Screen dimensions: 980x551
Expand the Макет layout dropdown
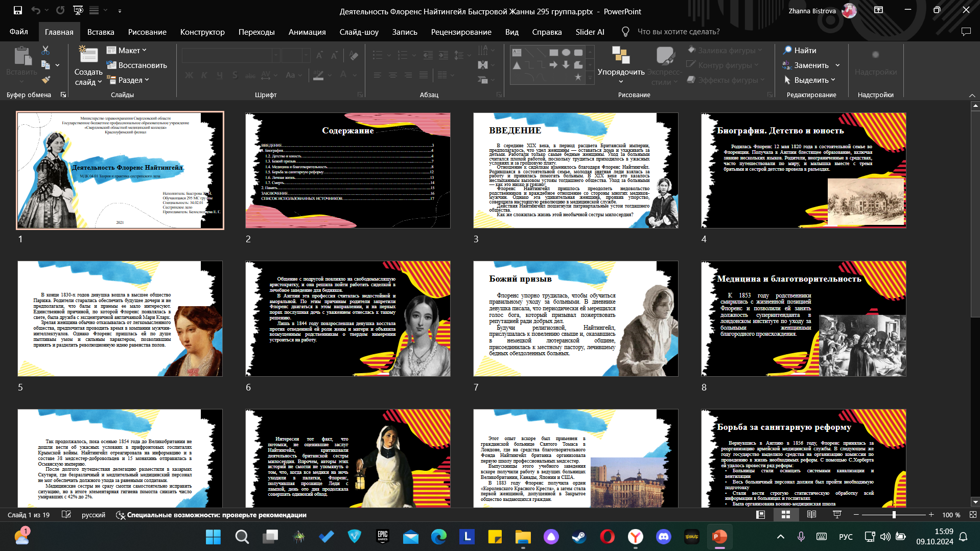(127, 50)
